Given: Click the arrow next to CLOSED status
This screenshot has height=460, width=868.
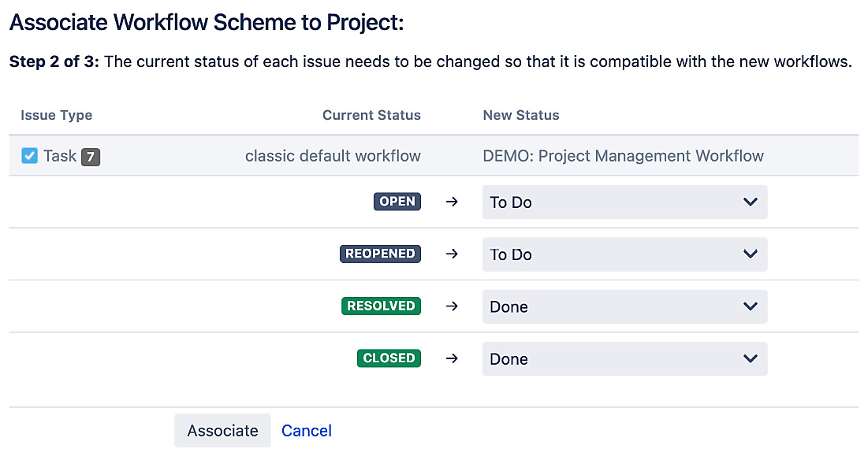Looking at the screenshot, I should click(451, 358).
